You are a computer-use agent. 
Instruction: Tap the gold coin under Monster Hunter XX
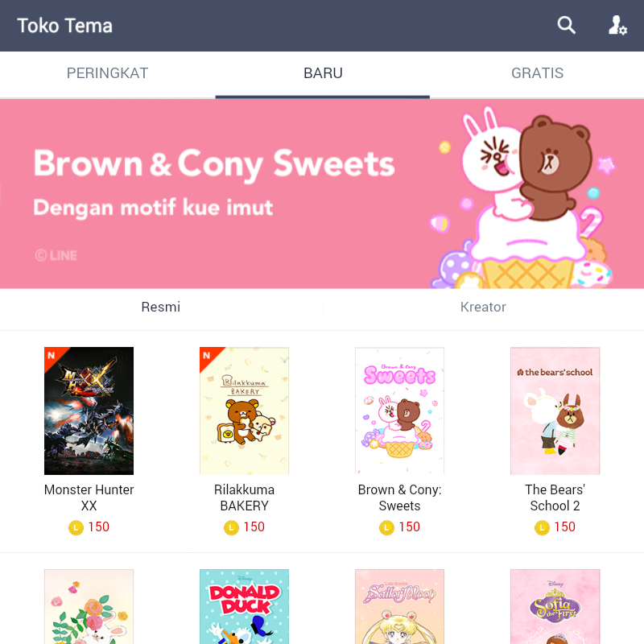pyautogui.click(x=76, y=527)
